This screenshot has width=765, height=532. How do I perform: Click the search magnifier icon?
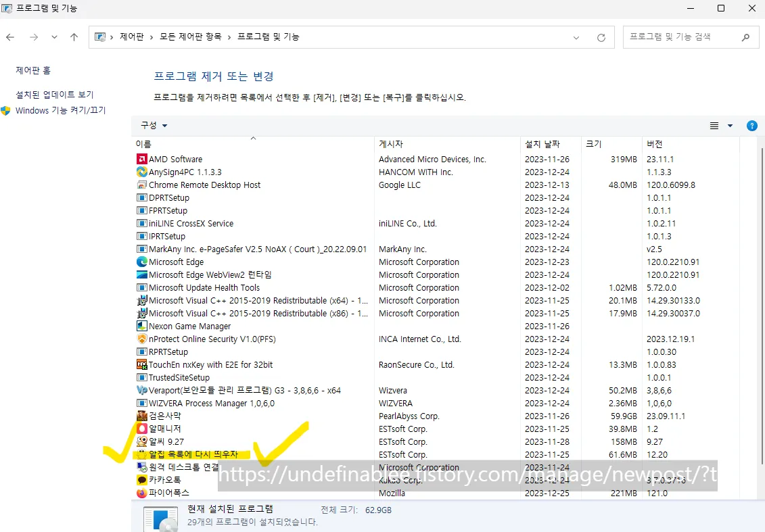(x=745, y=37)
